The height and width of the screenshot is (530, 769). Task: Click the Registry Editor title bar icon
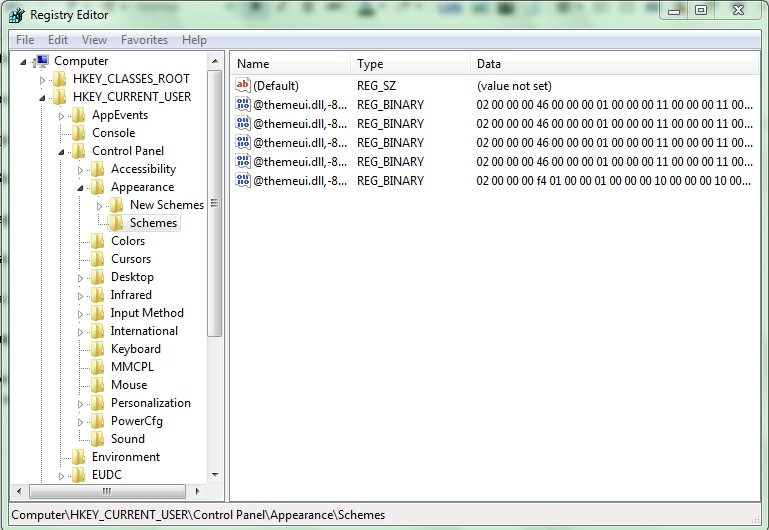tap(16, 15)
